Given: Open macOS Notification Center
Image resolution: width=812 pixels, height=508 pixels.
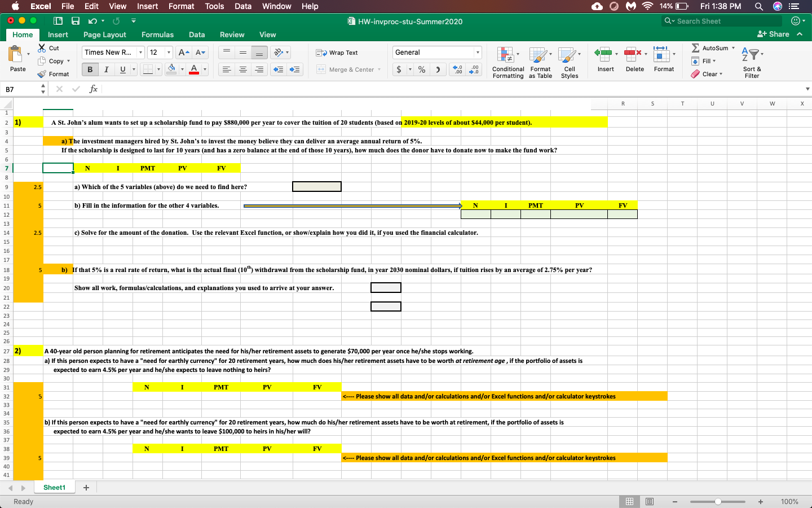Looking at the screenshot, I should tap(795, 6).
